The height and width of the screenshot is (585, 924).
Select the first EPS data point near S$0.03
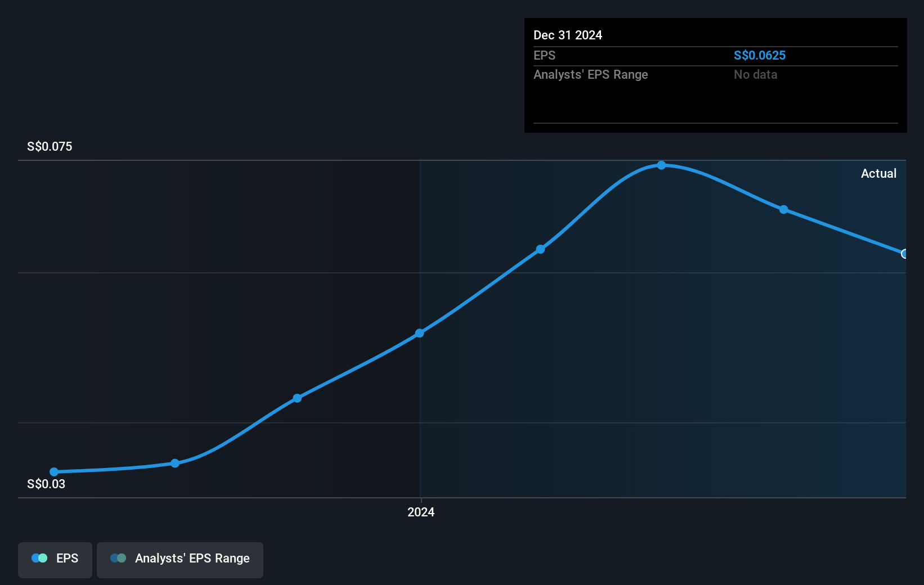[x=54, y=472]
